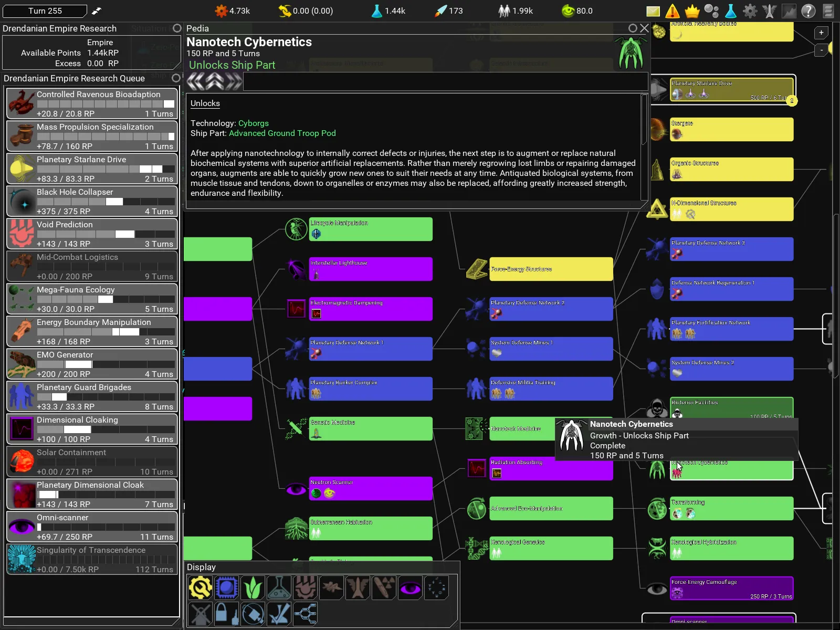Screen dimensions: 840x630
Task: Toggle Construction category display filter
Action: [x=200, y=587]
